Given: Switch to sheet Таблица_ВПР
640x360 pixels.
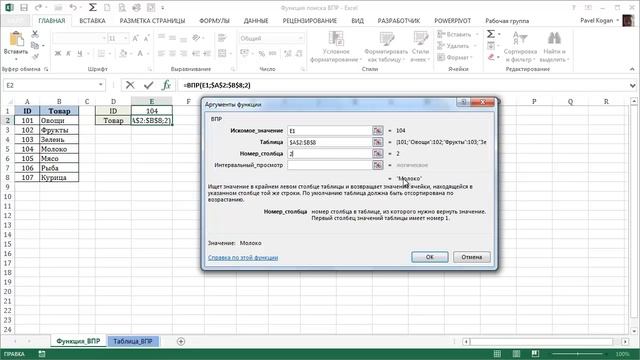Looking at the screenshot, I should pos(133,341).
